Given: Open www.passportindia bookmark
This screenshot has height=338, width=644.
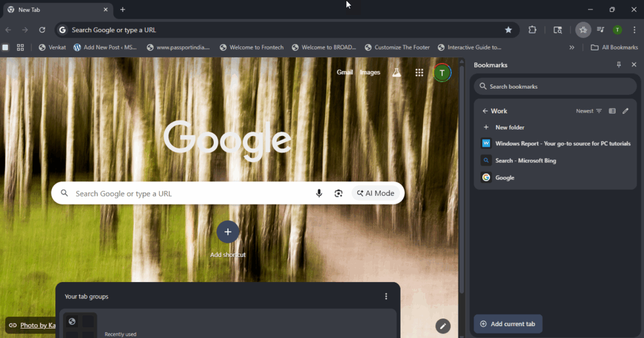Looking at the screenshot, I should 178,47.
